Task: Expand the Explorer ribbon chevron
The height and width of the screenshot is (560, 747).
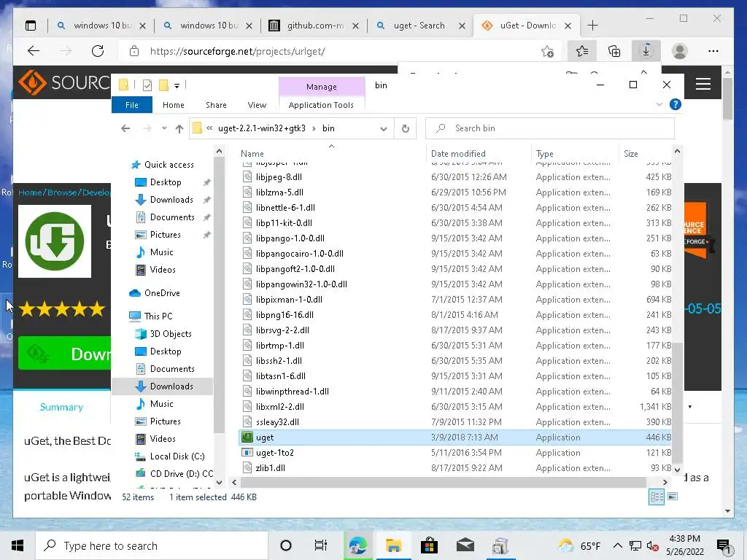Action: [x=659, y=104]
